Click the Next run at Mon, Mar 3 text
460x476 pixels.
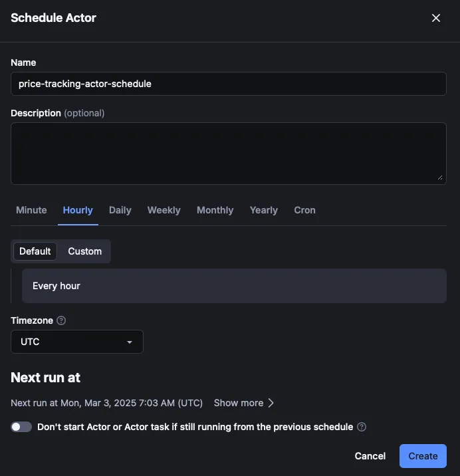click(106, 403)
